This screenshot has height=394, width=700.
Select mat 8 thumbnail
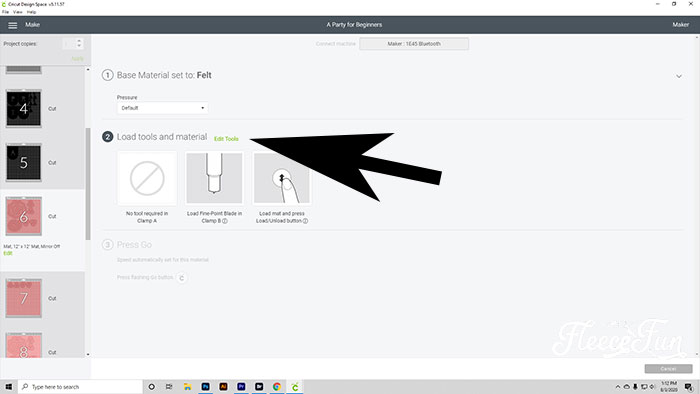pos(24,345)
